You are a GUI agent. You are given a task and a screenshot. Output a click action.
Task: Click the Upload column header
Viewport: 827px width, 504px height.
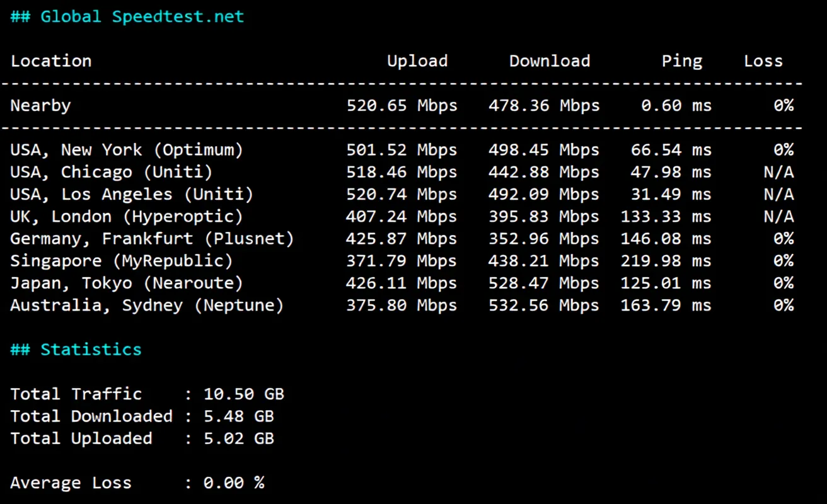417,60
